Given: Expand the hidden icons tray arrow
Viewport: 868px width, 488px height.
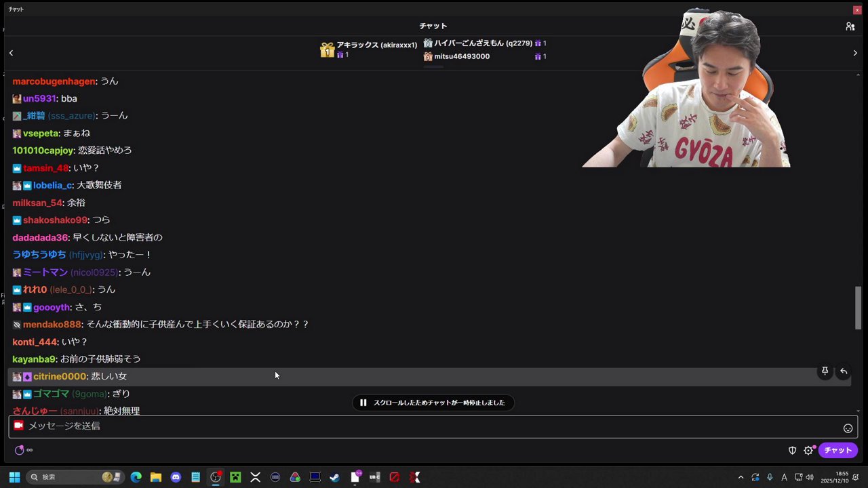Looking at the screenshot, I should [x=741, y=476].
